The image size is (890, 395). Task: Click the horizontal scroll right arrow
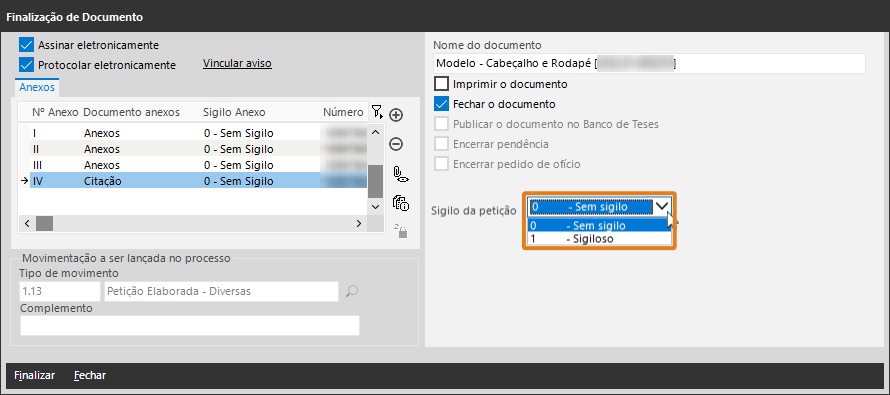pos(359,223)
